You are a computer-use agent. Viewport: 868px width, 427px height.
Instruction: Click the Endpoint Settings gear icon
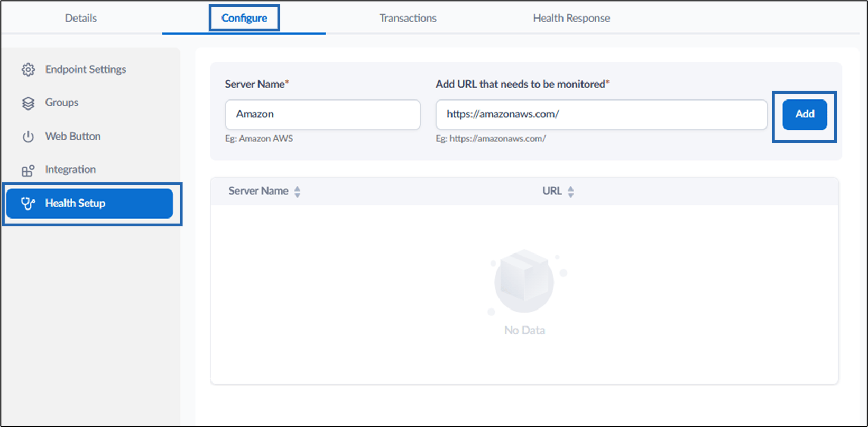(x=28, y=69)
